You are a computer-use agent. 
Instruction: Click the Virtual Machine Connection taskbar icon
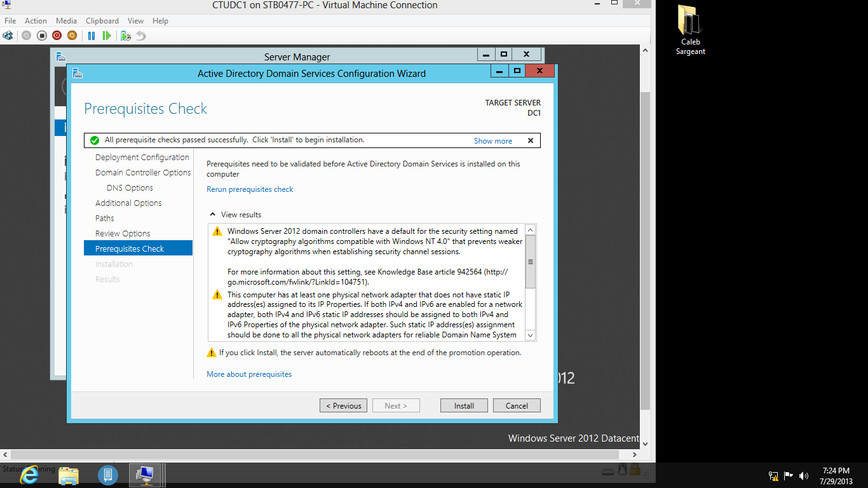point(146,475)
